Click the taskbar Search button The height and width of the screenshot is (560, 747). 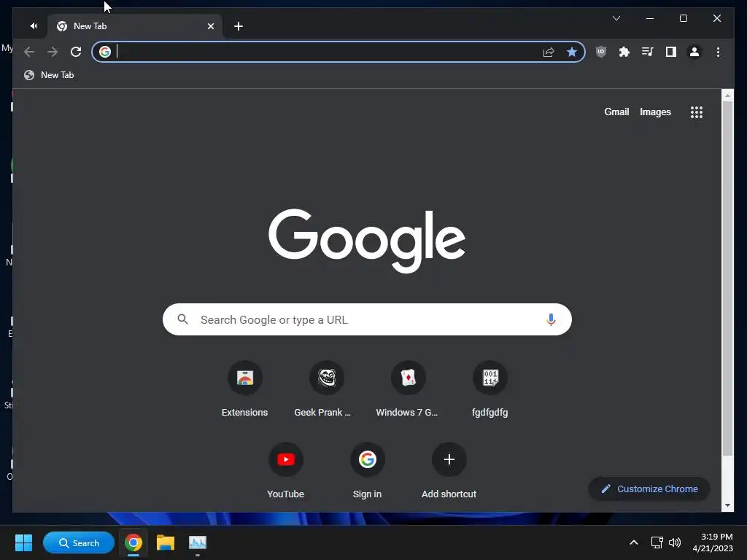click(79, 542)
